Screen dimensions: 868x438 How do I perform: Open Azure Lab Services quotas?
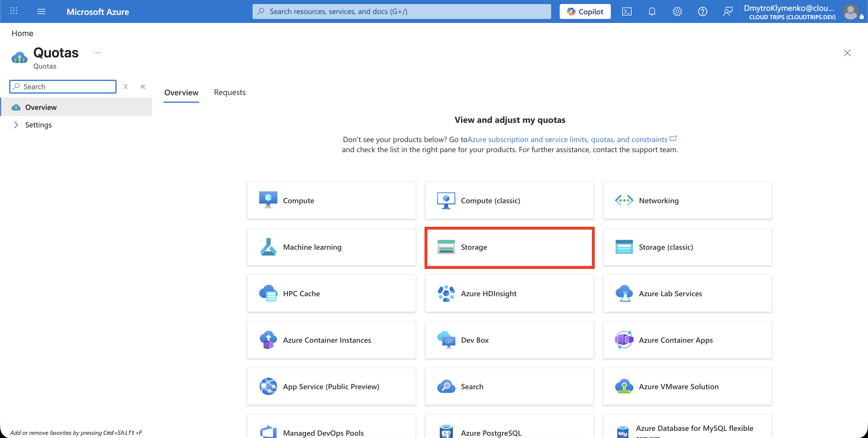tap(687, 293)
